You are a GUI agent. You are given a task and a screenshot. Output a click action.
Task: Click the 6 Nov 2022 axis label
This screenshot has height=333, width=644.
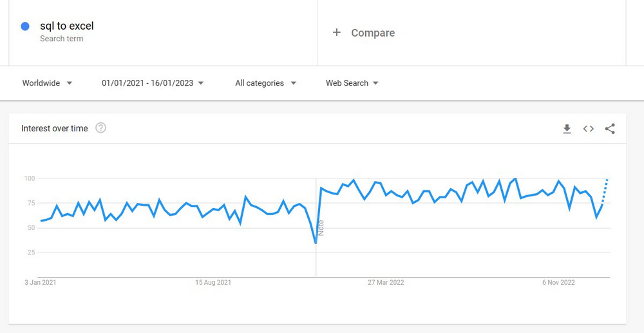(x=558, y=282)
